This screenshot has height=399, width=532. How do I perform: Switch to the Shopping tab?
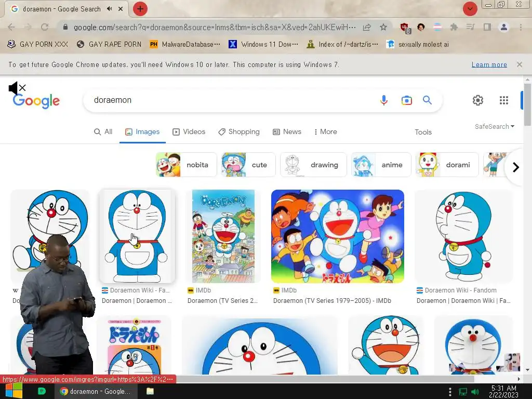239,131
